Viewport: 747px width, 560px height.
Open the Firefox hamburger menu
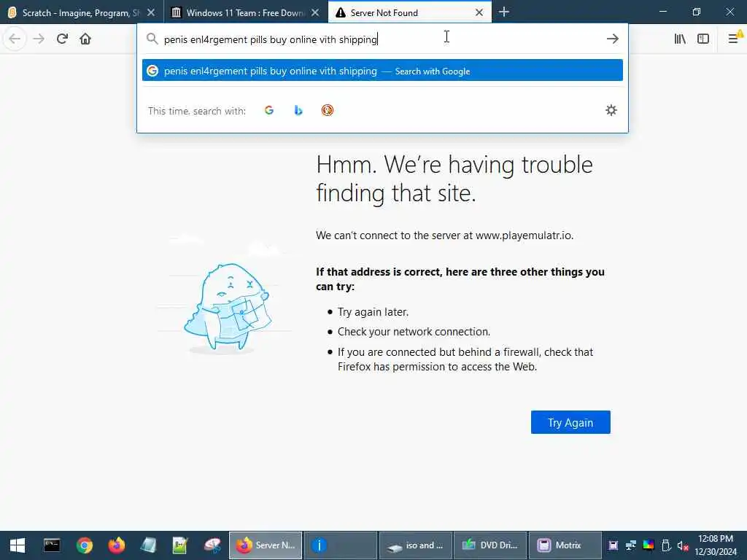[x=734, y=39]
